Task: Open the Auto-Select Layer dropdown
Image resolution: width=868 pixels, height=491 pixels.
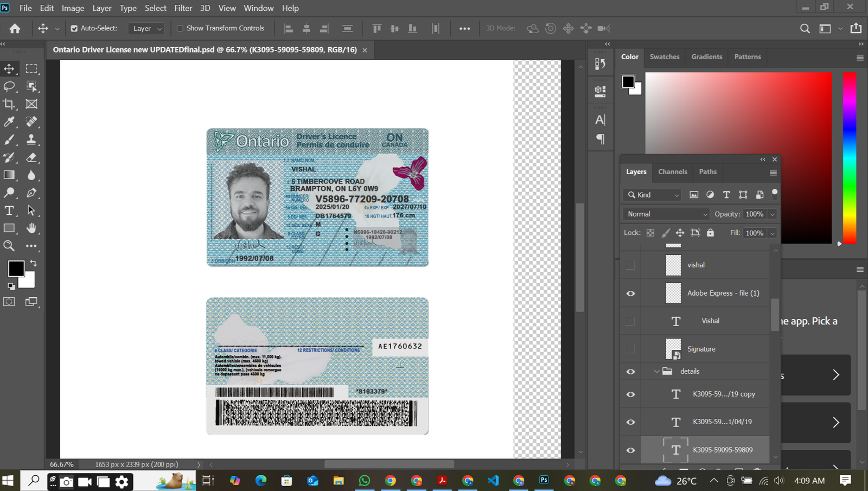Action: click(x=146, y=28)
